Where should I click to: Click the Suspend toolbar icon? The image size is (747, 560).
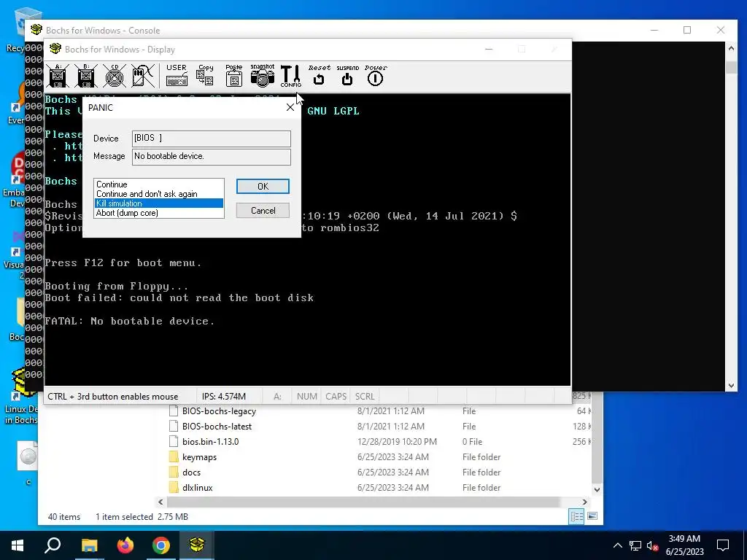347,76
